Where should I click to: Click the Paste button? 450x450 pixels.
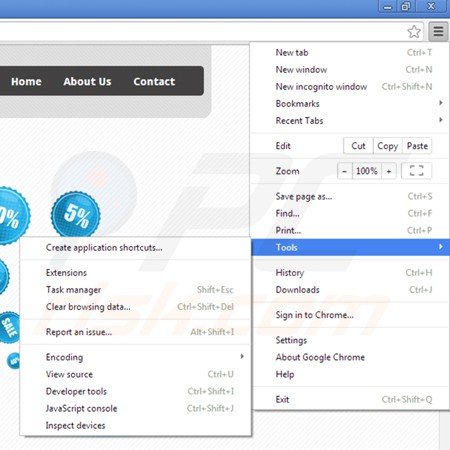(x=417, y=146)
